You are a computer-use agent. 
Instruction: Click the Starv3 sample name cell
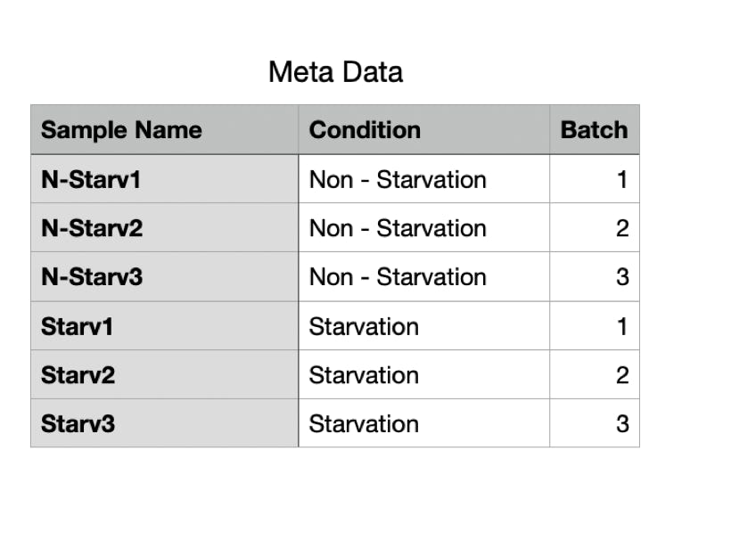click(x=164, y=423)
